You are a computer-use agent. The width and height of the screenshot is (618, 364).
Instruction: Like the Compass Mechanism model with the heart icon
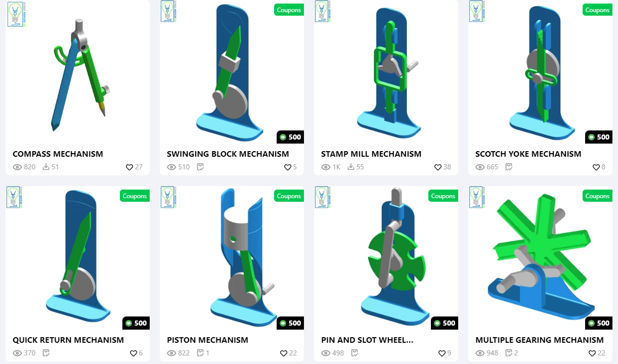[x=129, y=167]
